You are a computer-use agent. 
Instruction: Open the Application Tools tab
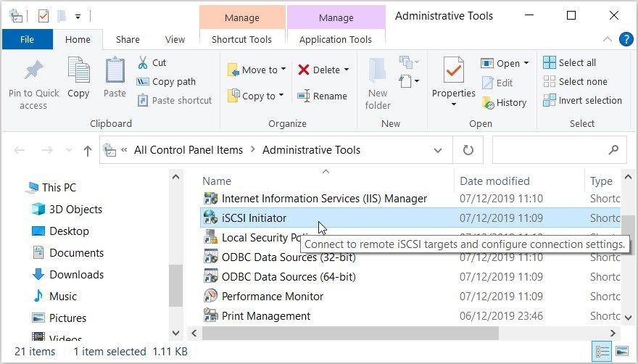[336, 39]
